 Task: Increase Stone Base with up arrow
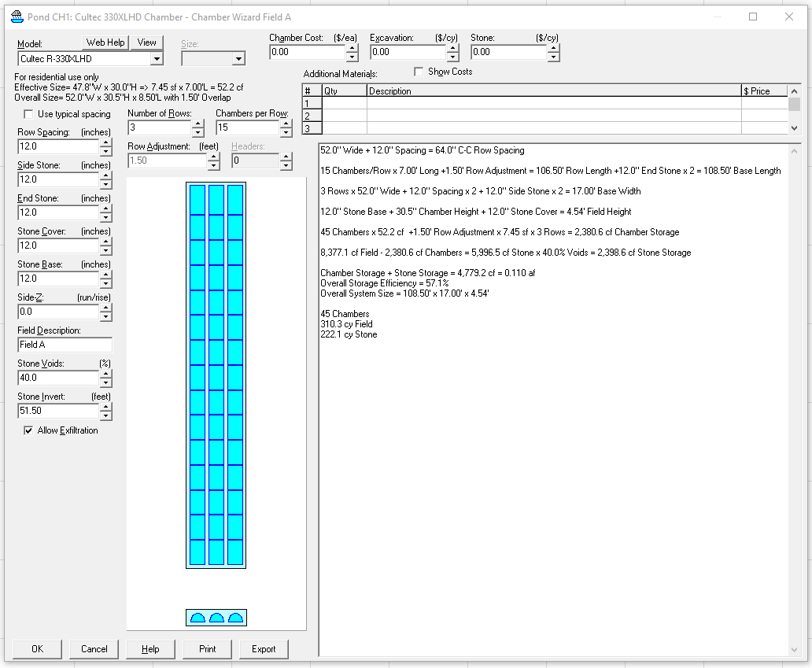(105, 275)
